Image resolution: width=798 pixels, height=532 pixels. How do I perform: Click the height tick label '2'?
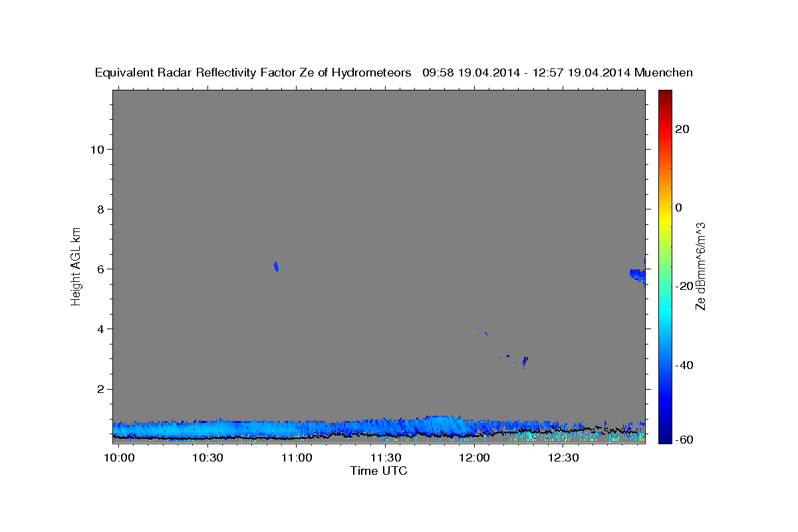tap(102, 388)
